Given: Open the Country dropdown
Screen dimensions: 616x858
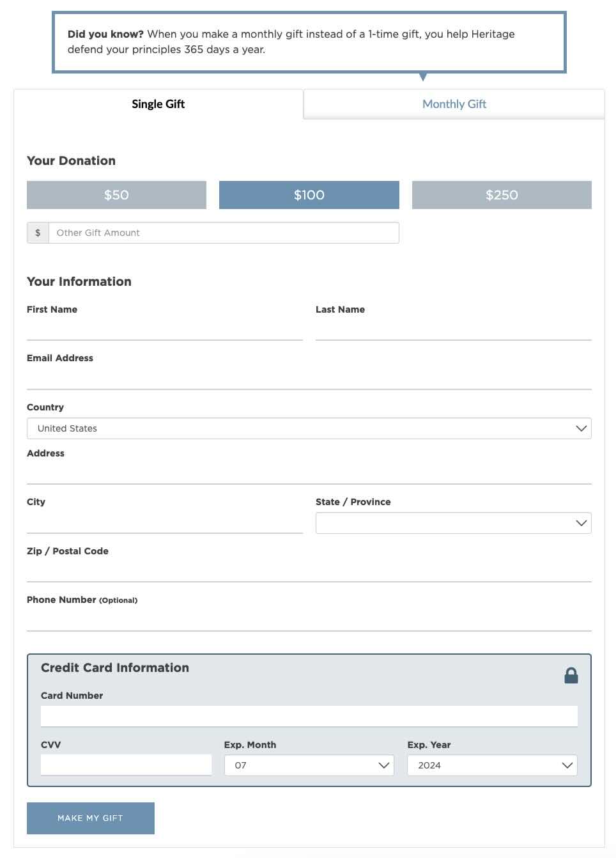Looking at the screenshot, I should (309, 428).
